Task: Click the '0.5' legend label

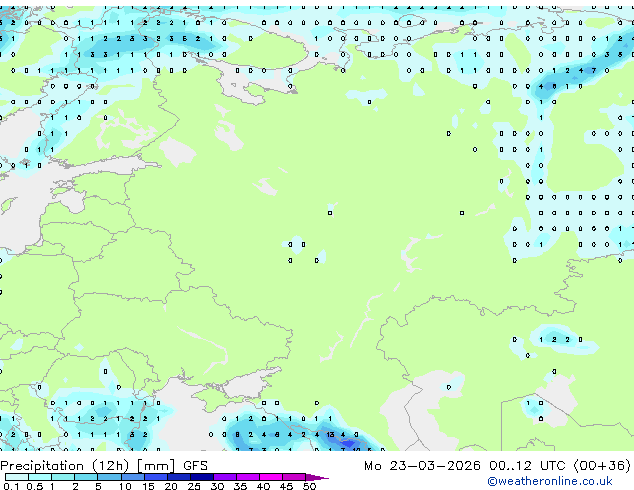Action: pos(34,486)
